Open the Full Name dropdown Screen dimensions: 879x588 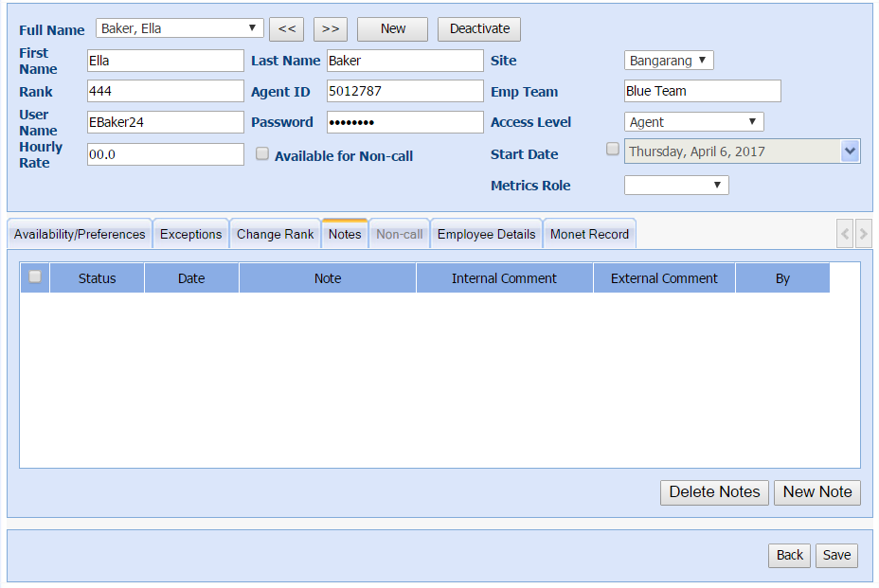coord(180,28)
